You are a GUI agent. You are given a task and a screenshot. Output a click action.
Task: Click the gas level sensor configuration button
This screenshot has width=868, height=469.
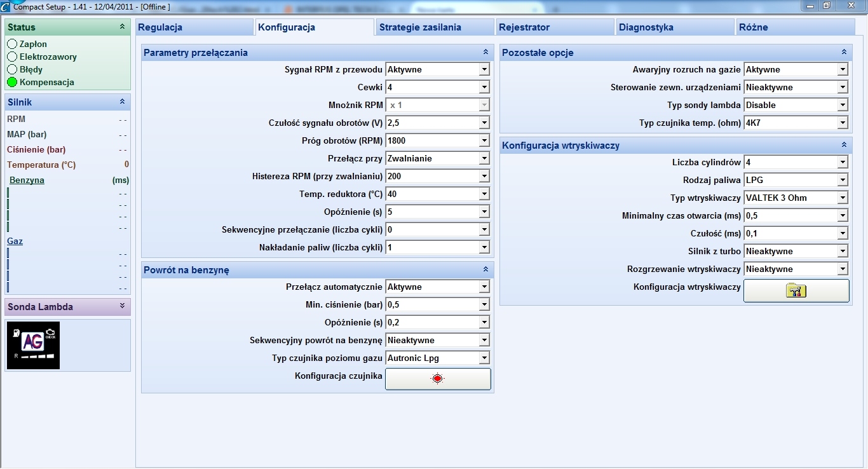438,379
